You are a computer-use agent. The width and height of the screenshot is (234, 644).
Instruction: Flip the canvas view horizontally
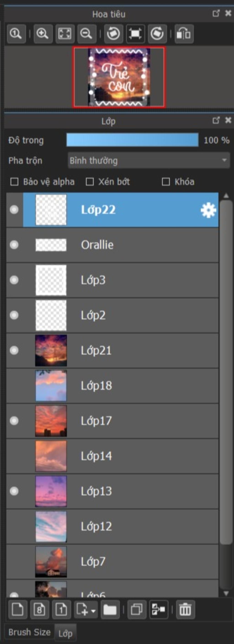click(x=184, y=34)
